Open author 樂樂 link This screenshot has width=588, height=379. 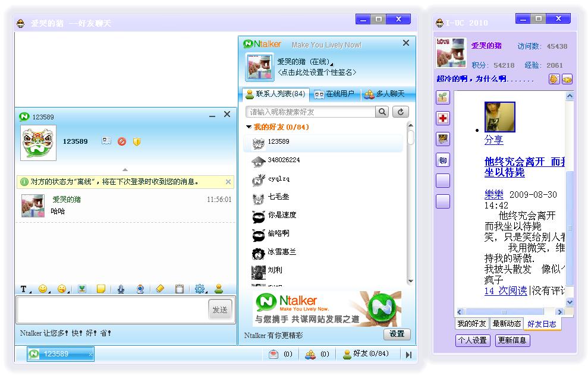[x=494, y=194]
